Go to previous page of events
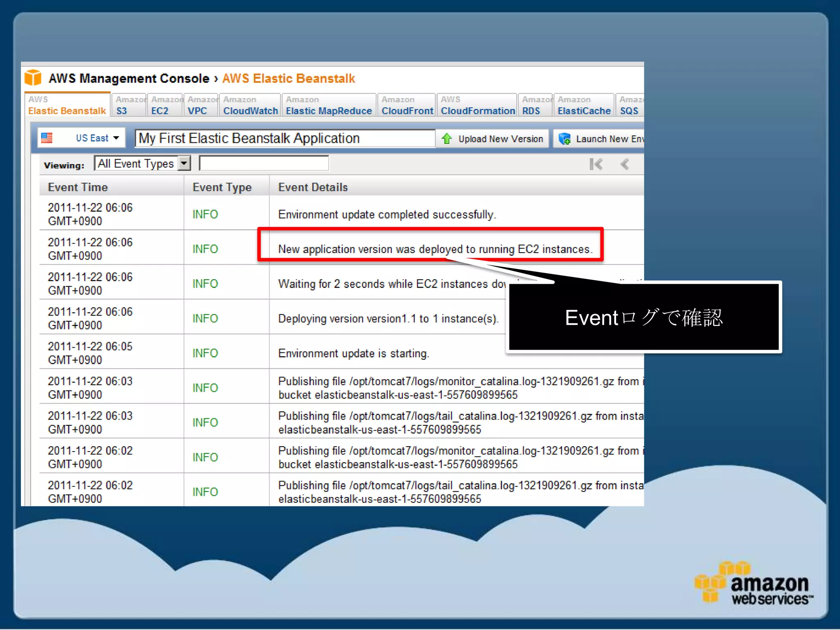 pos(625,164)
